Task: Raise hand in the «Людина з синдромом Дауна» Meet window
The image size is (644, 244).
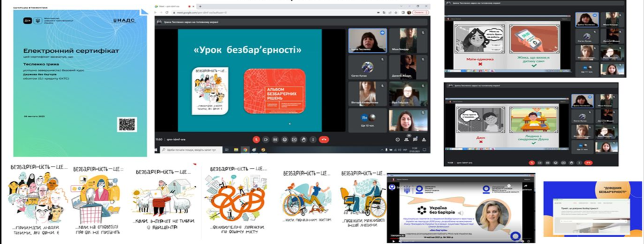Action: 571,163
